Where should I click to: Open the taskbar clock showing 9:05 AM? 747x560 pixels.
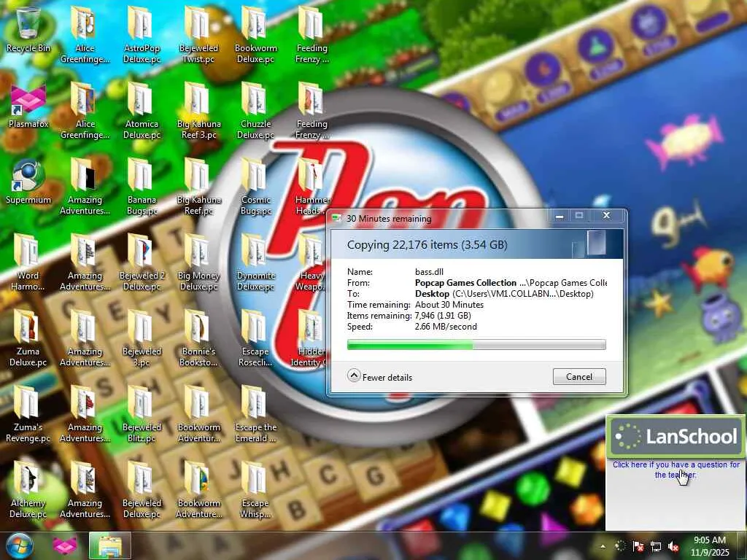point(710,546)
